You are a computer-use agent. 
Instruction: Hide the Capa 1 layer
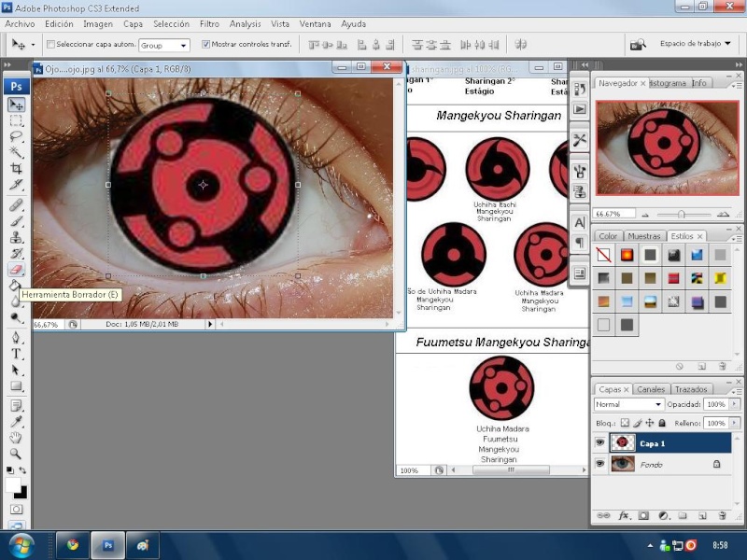coord(600,442)
